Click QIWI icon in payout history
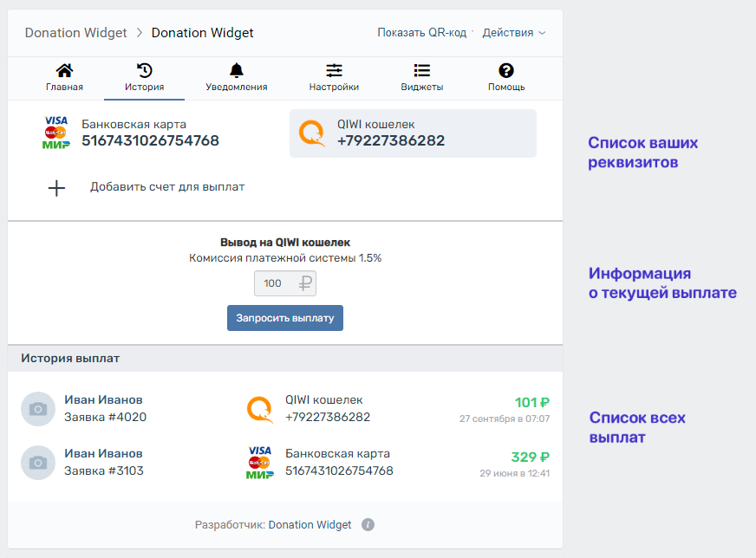 260,409
